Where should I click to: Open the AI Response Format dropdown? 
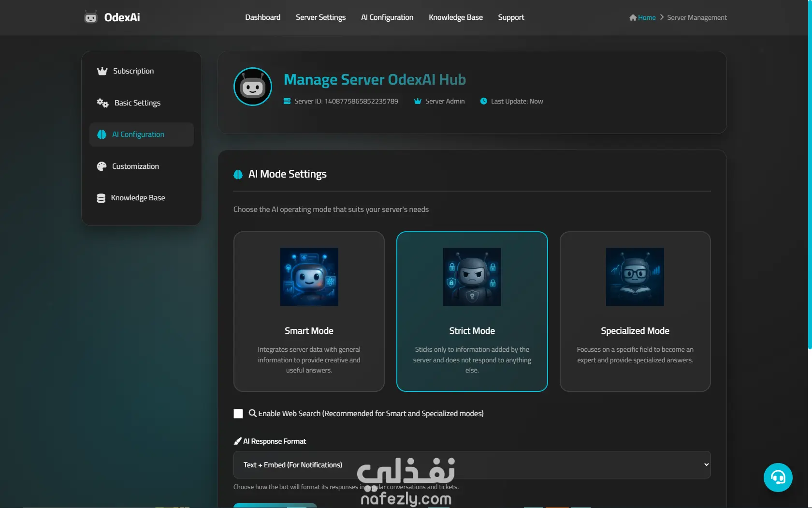(x=472, y=465)
